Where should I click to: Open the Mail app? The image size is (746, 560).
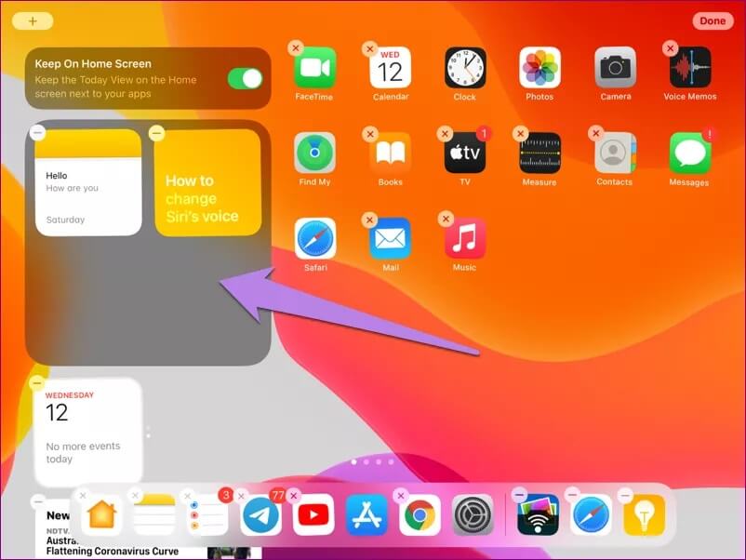(390, 238)
